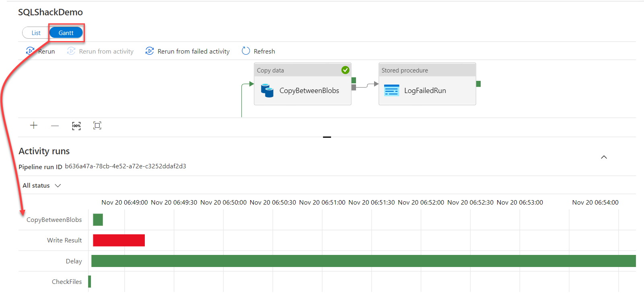Switch to the List view
Viewport: 644px width, 298px height.
coord(36,33)
